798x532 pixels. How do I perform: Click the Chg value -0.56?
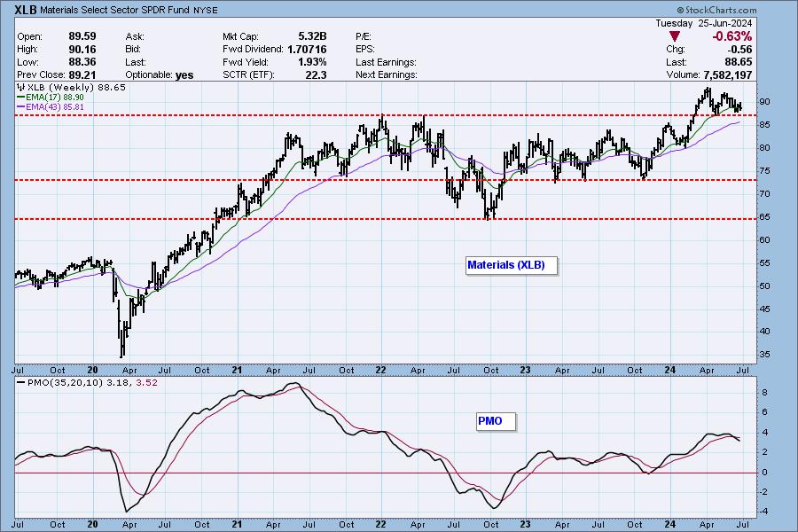739,50
